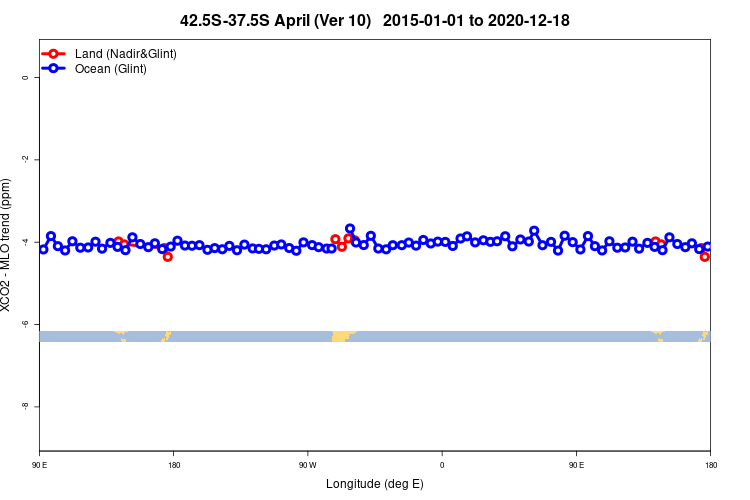Click the 90 W x-axis tick label
This screenshot has height=500, width=750.
tap(308, 465)
